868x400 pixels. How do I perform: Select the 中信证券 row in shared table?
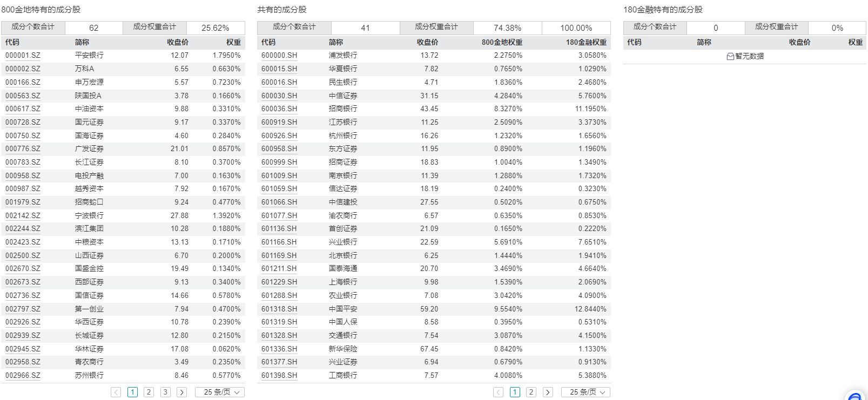[x=343, y=96]
